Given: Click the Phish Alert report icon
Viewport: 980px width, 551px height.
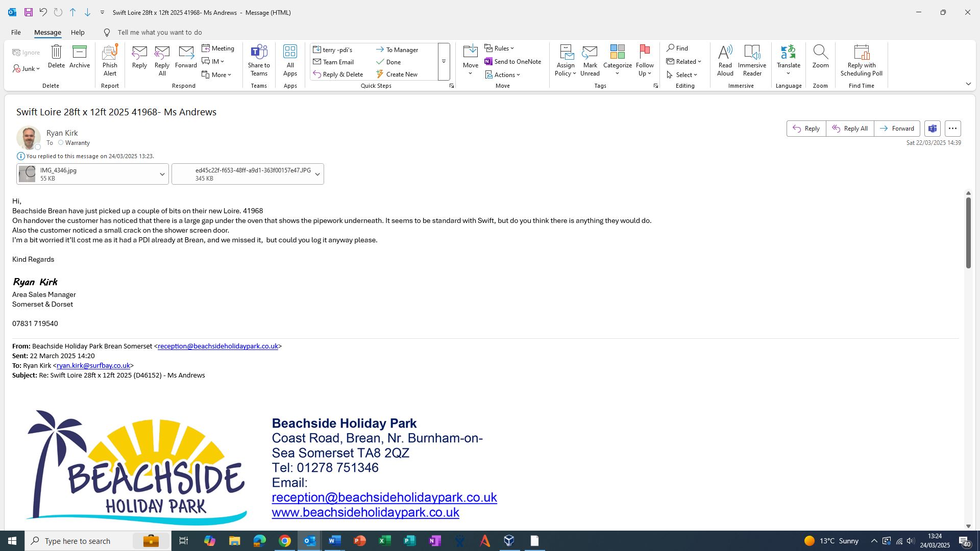Looking at the screenshot, I should coord(110,53).
